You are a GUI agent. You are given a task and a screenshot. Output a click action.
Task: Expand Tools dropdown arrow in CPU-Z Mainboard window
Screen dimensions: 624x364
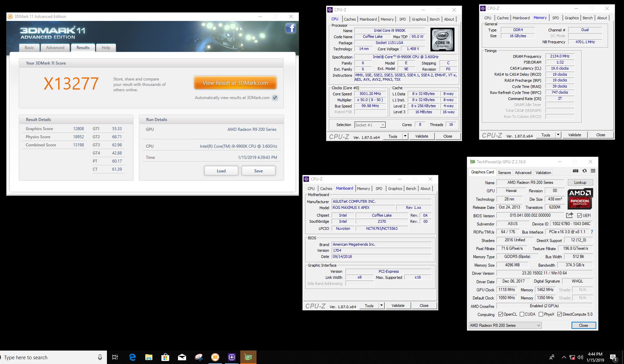[381, 306]
